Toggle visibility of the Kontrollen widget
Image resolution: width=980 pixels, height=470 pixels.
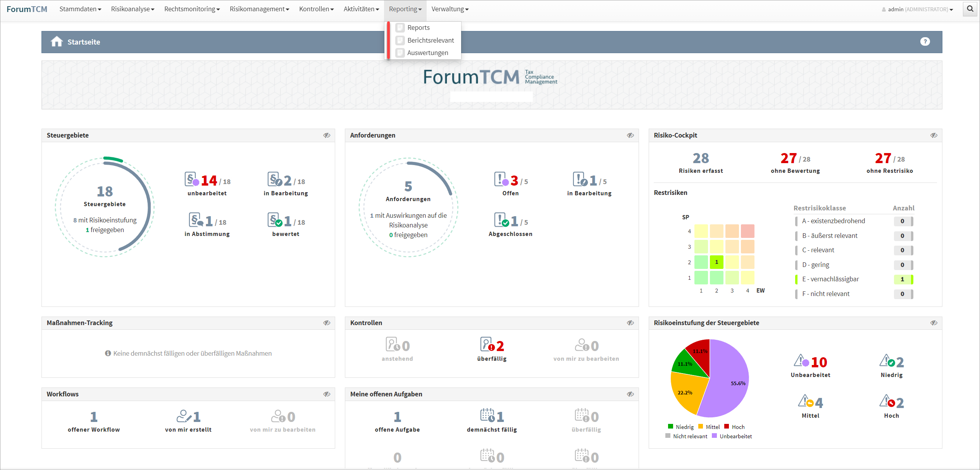630,323
